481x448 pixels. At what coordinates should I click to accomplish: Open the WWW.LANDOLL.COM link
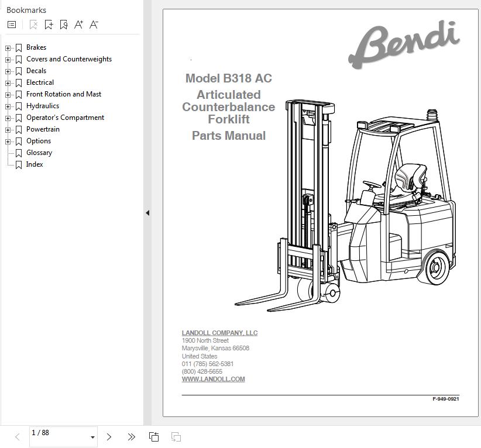pyautogui.click(x=213, y=380)
